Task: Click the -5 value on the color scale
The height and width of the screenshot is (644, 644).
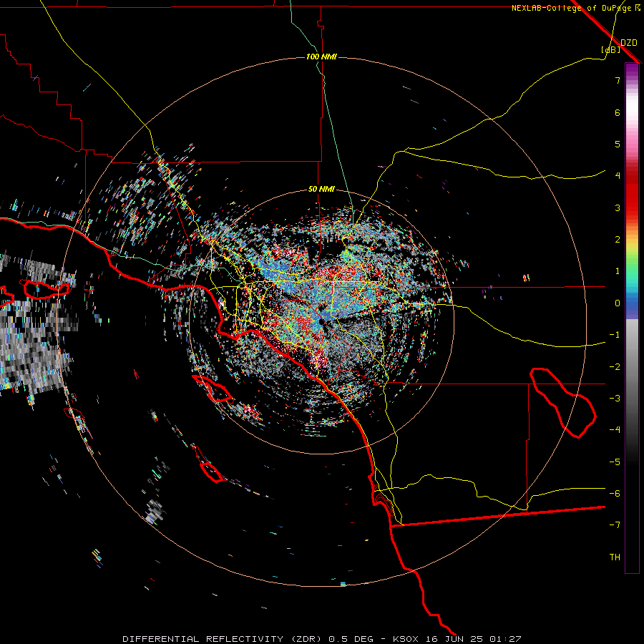Action: click(615, 462)
